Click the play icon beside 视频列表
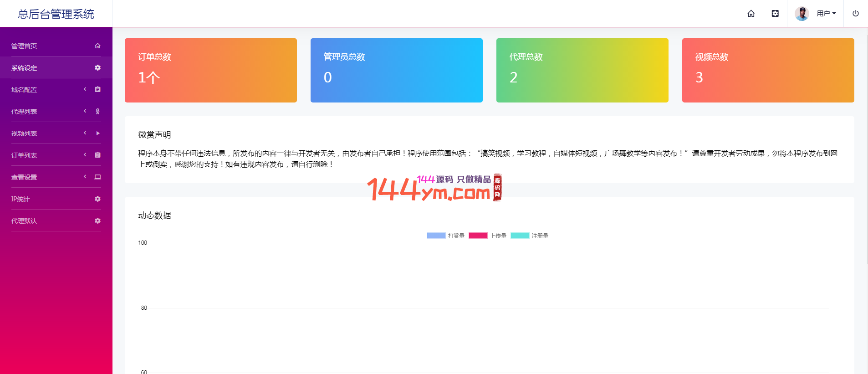The height and width of the screenshot is (374, 868). 97,133
